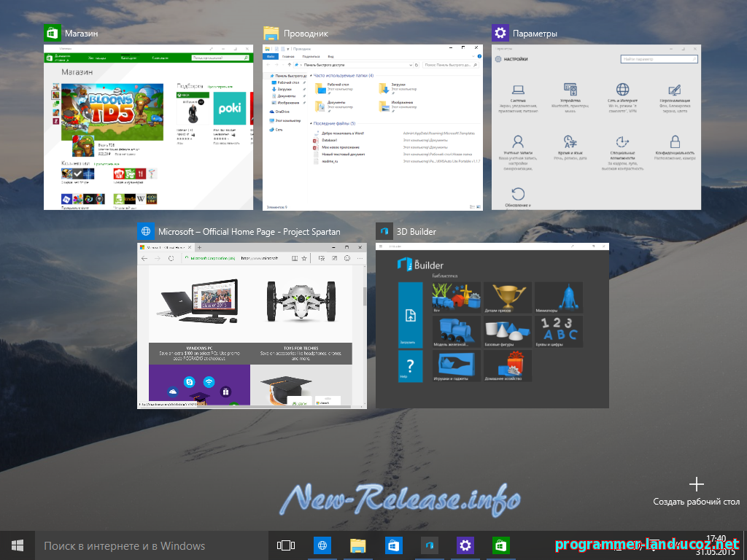Image resolution: width=747 pixels, height=560 pixels.
Task: Open File Explorer folder icon on taskbar
Action: [x=357, y=545]
